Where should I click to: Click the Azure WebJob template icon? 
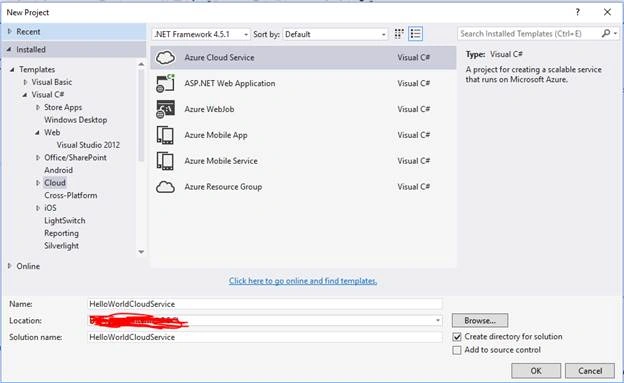click(x=165, y=109)
